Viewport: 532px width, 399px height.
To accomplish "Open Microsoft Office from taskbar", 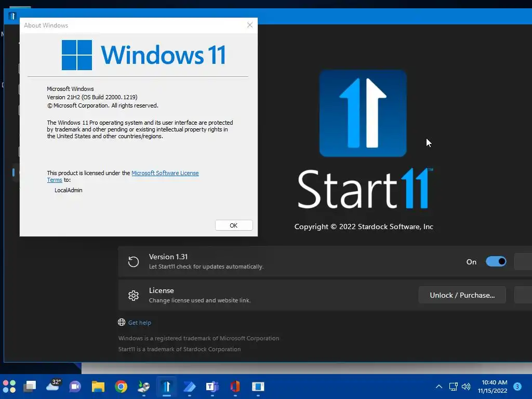I will point(235,387).
